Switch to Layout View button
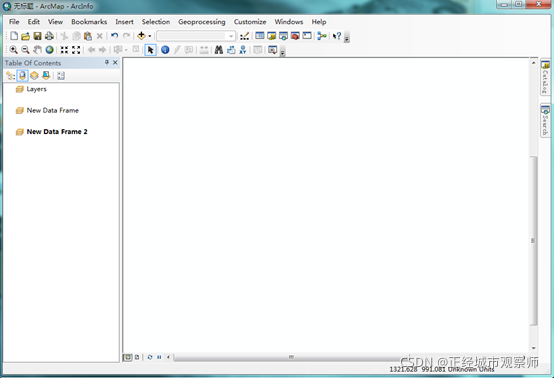This screenshot has width=554, height=378. (137, 357)
